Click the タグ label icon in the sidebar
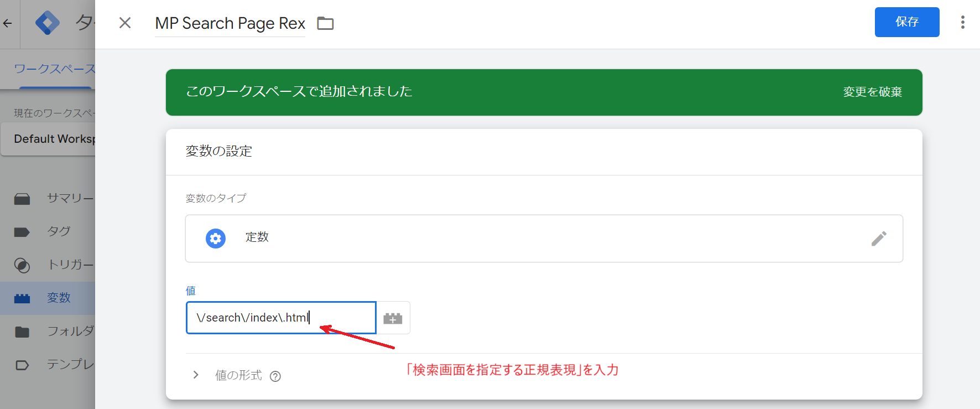Image resolution: width=980 pixels, height=409 pixels. click(22, 232)
